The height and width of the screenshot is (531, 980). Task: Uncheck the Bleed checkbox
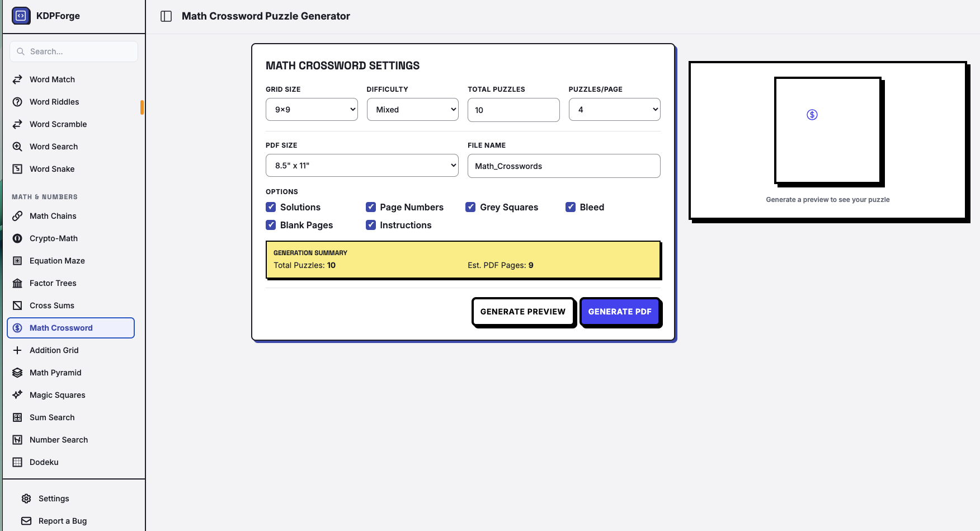(571, 207)
